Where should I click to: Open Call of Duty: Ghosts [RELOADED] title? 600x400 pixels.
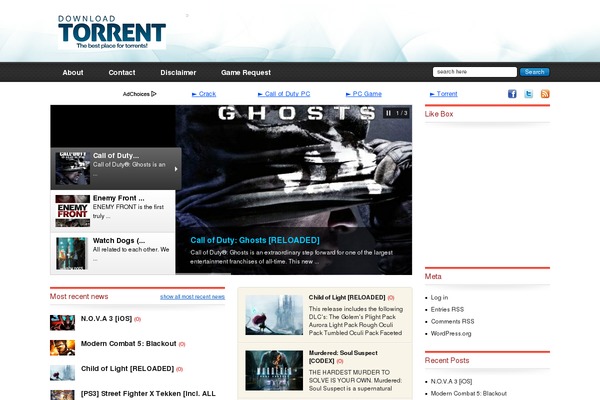pyautogui.click(x=255, y=240)
